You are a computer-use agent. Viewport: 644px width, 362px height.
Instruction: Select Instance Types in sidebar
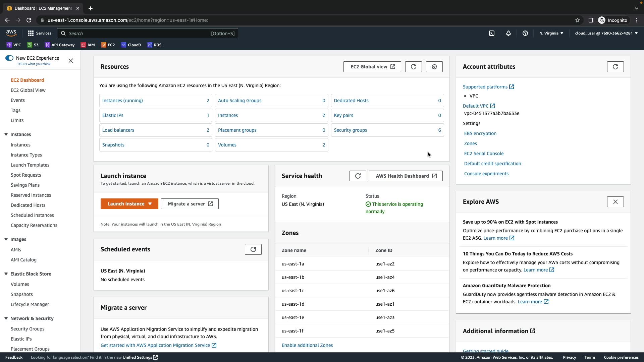click(x=26, y=155)
